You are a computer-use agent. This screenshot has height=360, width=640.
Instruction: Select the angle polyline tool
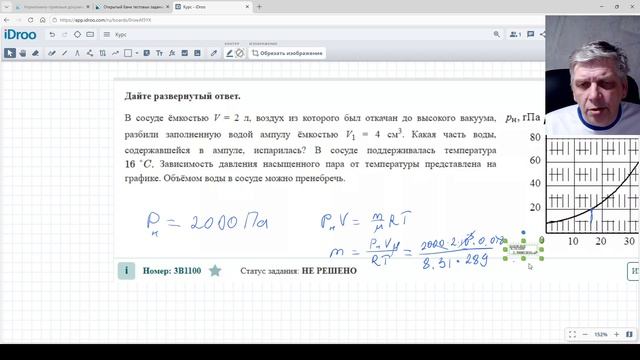pos(77,53)
